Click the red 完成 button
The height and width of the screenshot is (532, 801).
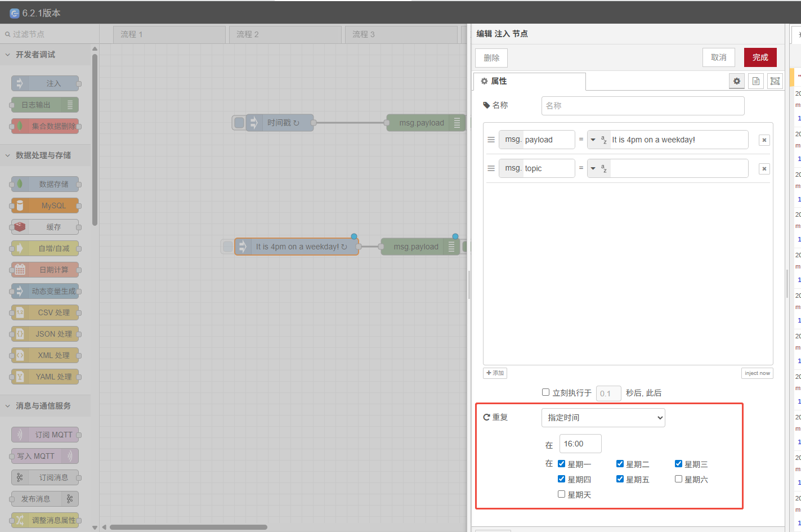760,57
